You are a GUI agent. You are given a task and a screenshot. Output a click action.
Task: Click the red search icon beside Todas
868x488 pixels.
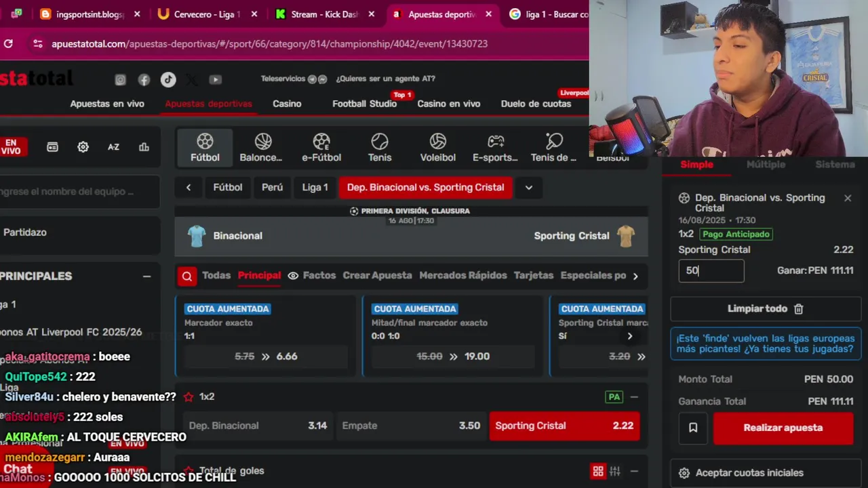pyautogui.click(x=186, y=276)
